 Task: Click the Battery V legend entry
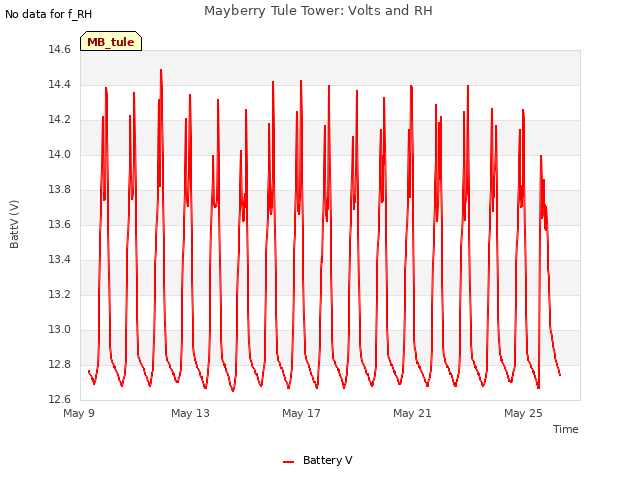pos(318,460)
